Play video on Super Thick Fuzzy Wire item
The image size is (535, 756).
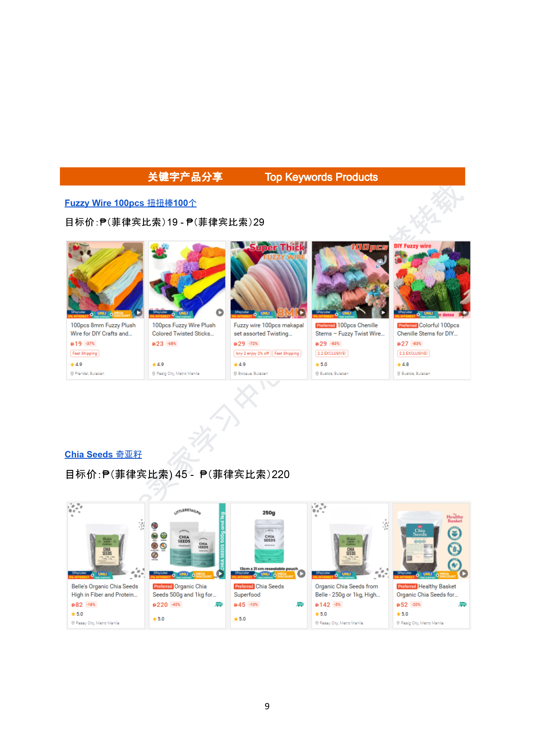pos(301,312)
